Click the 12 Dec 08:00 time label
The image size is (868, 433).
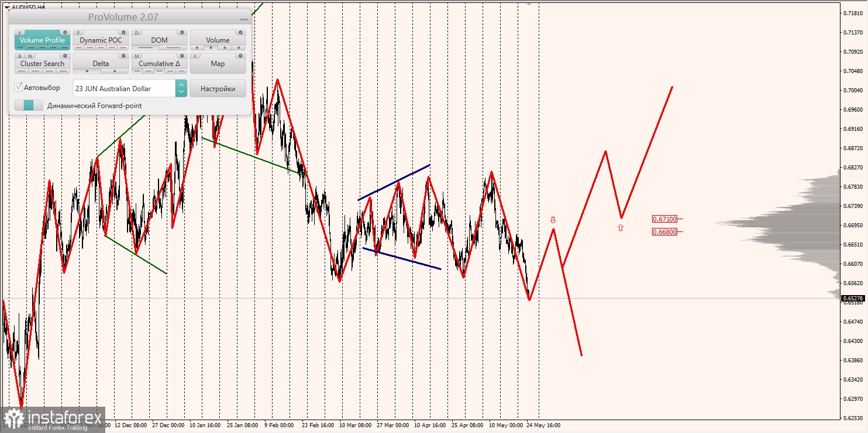pyautogui.click(x=130, y=425)
